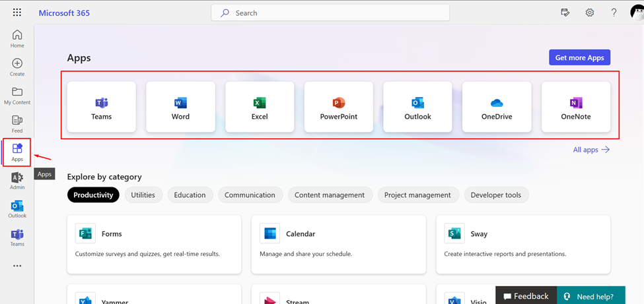Select the Utilities category tab
The height and width of the screenshot is (304, 644).
[143, 195]
